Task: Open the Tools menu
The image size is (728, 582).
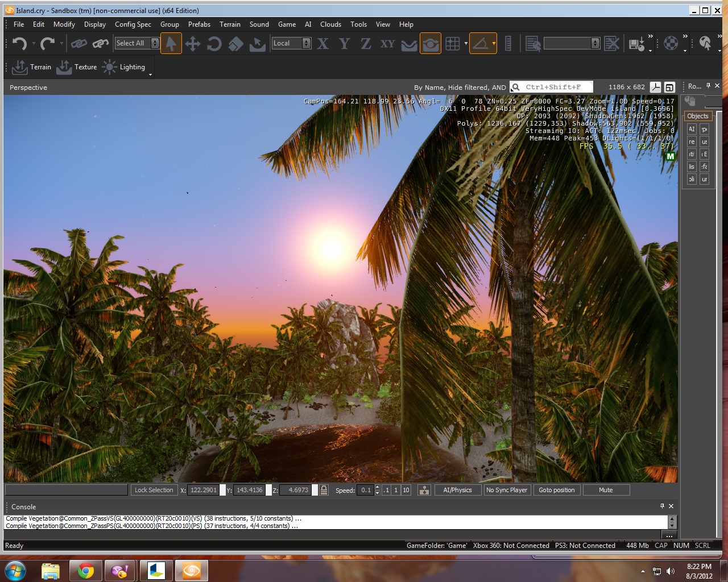Action: [358, 24]
